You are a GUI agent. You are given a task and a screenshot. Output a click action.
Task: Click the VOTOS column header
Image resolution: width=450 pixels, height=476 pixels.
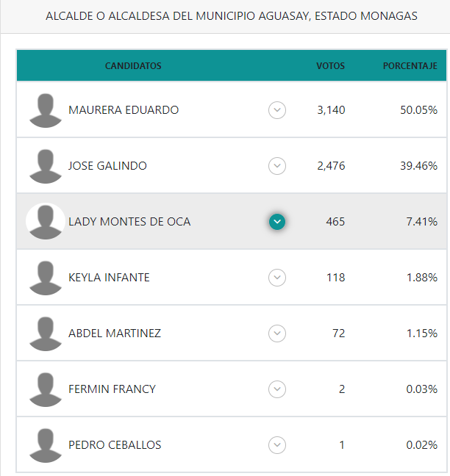[x=330, y=66]
